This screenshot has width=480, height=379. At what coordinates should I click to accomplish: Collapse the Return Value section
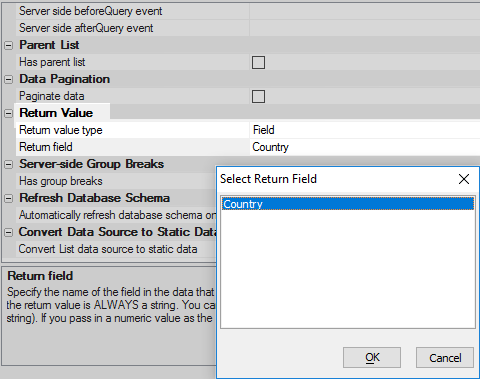pyautogui.click(x=8, y=113)
